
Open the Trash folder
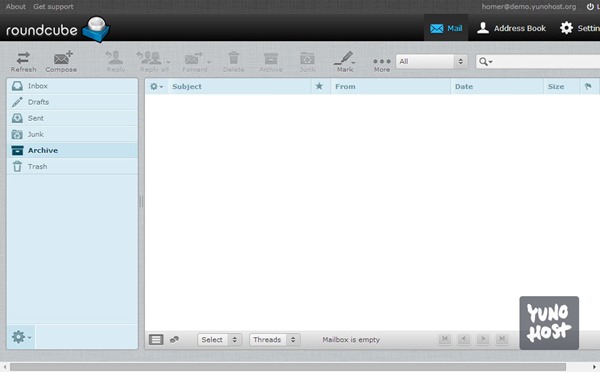tap(72, 166)
